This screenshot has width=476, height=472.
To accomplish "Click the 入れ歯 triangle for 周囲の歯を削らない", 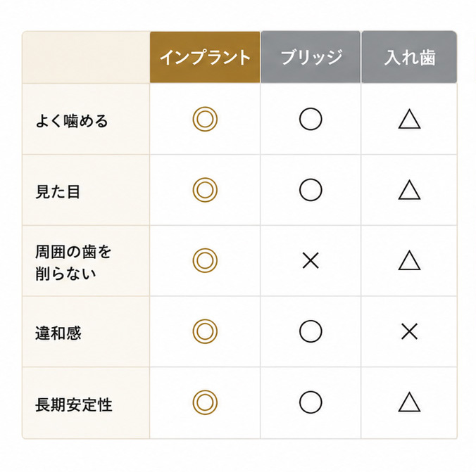I will point(409,260).
